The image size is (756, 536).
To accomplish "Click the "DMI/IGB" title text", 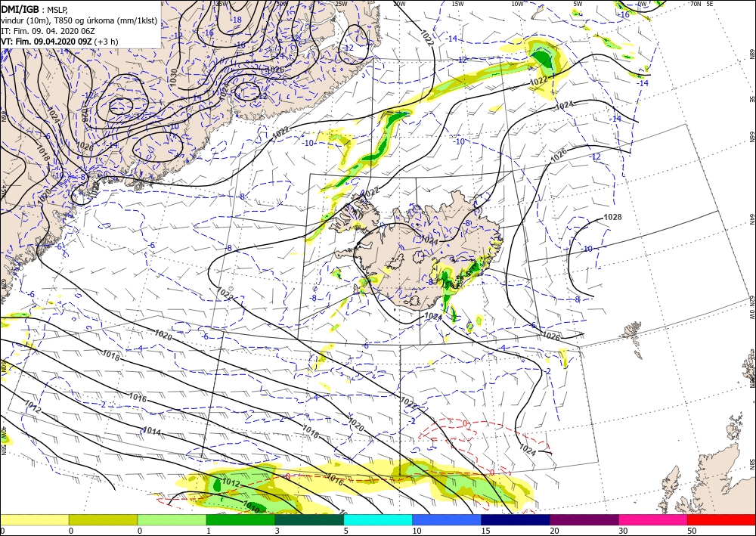I will 20,8.
